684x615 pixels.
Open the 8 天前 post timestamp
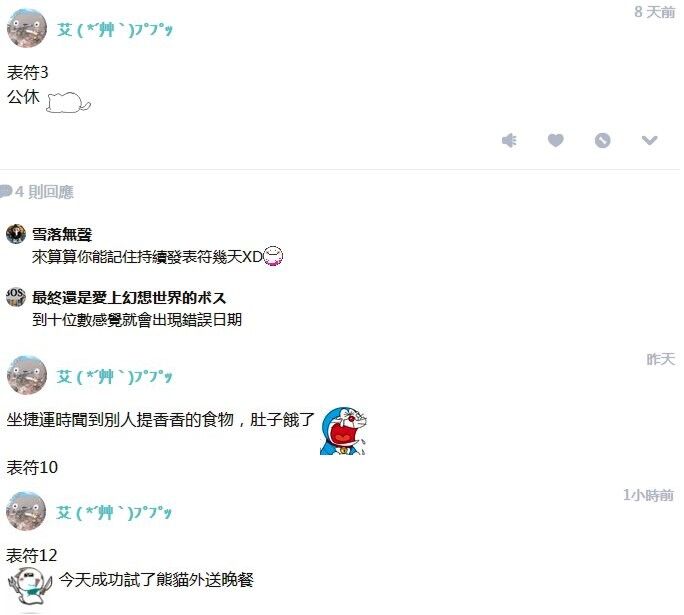pyautogui.click(x=654, y=12)
